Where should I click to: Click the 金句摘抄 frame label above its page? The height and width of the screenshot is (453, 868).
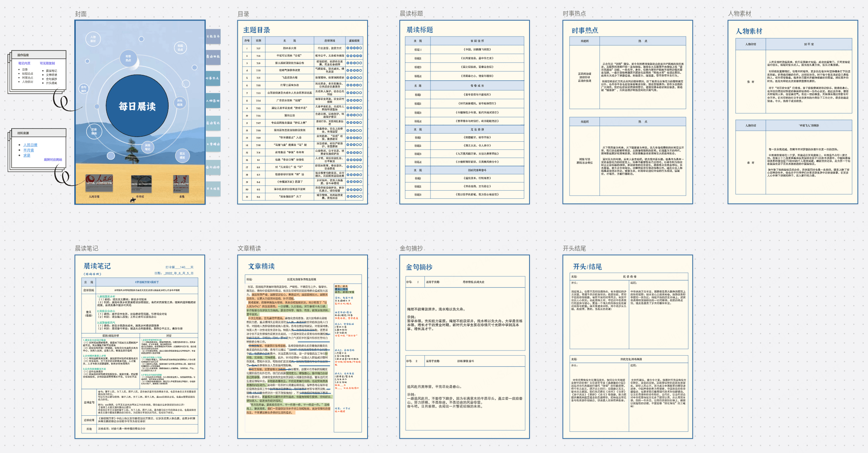[x=411, y=248]
